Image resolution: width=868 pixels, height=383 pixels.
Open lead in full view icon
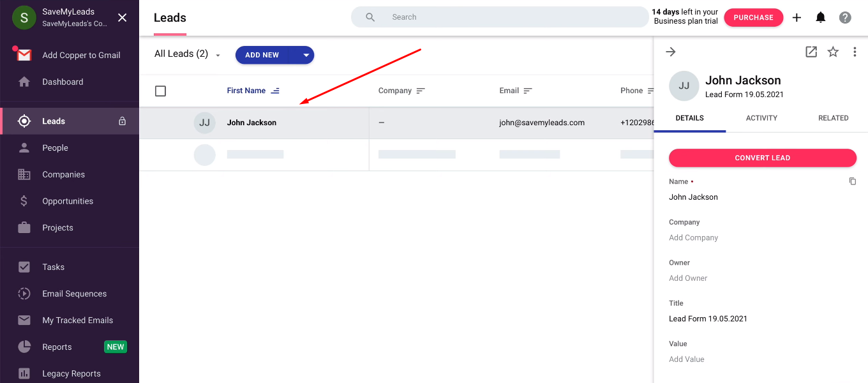811,52
